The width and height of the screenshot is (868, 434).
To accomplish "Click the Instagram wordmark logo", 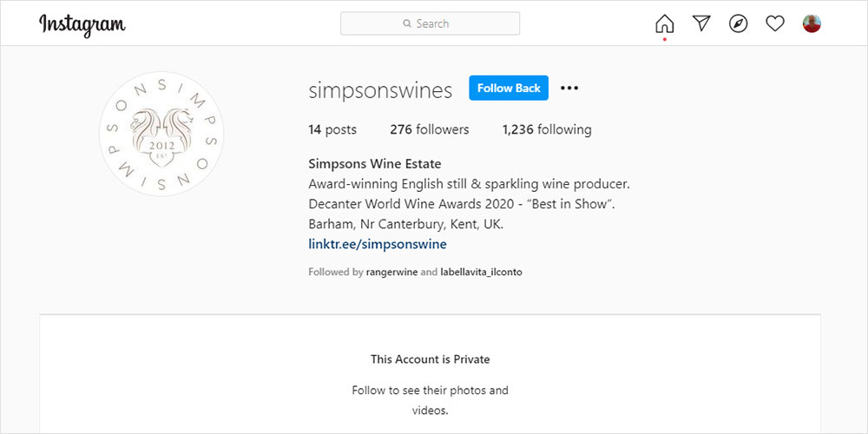I will 82,24.
